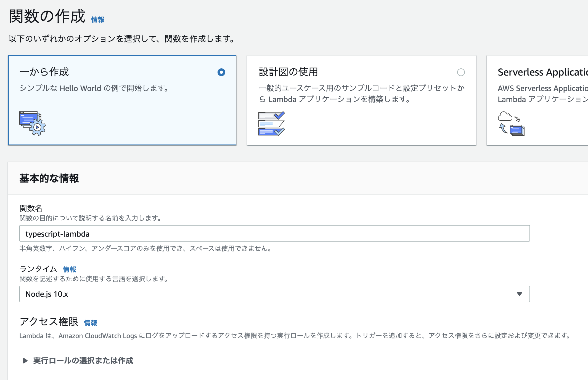Click the '一から作成' card title
588x380 pixels.
(44, 72)
